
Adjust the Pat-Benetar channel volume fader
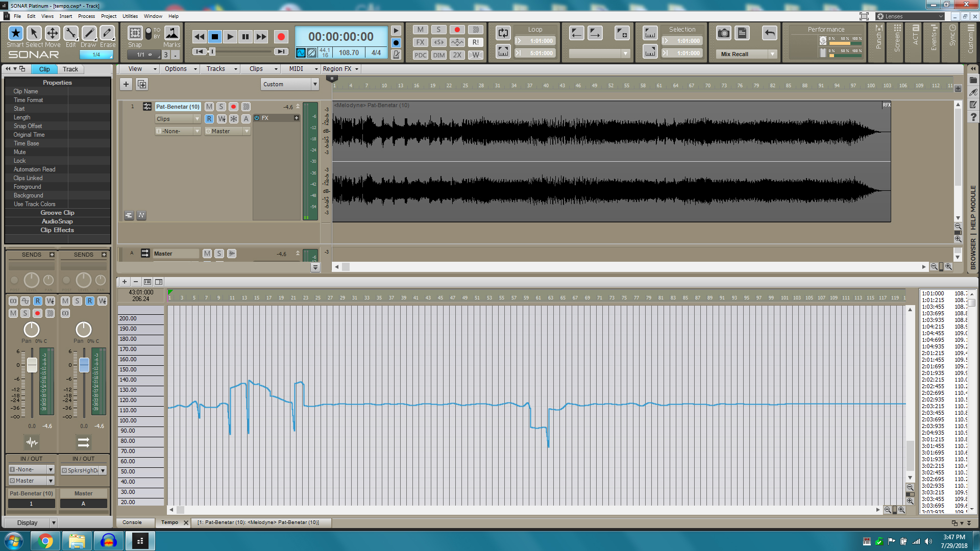(32, 365)
